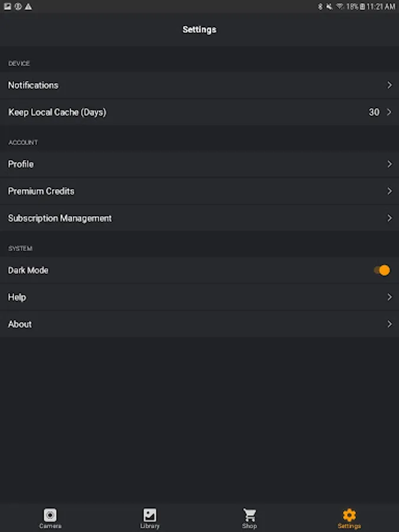399x532 pixels.
Task: Open Subscription Management
Action: pyautogui.click(x=60, y=218)
